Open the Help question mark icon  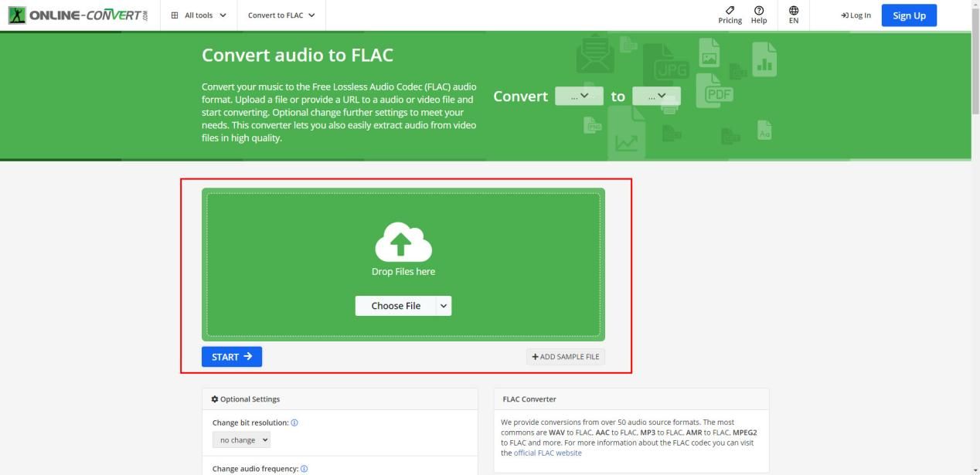point(759,10)
